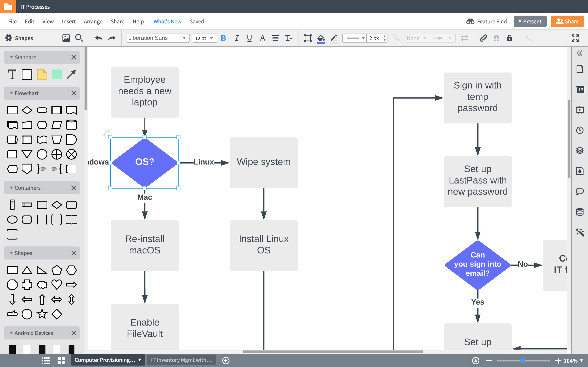This screenshot has width=588, height=367.
Task: Open the Layers panel on the right sidebar
Action: [580, 150]
